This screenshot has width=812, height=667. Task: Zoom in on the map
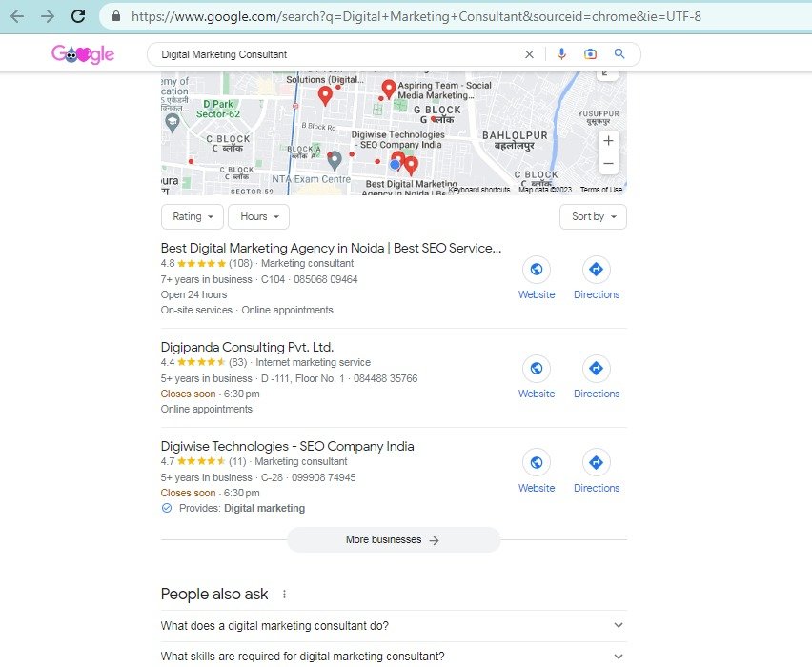(x=608, y=141)
